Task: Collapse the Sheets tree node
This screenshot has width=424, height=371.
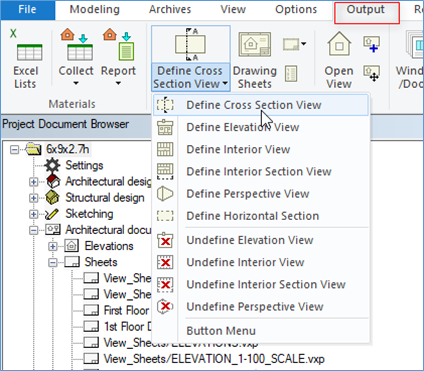Action: (x=53, y=263)
